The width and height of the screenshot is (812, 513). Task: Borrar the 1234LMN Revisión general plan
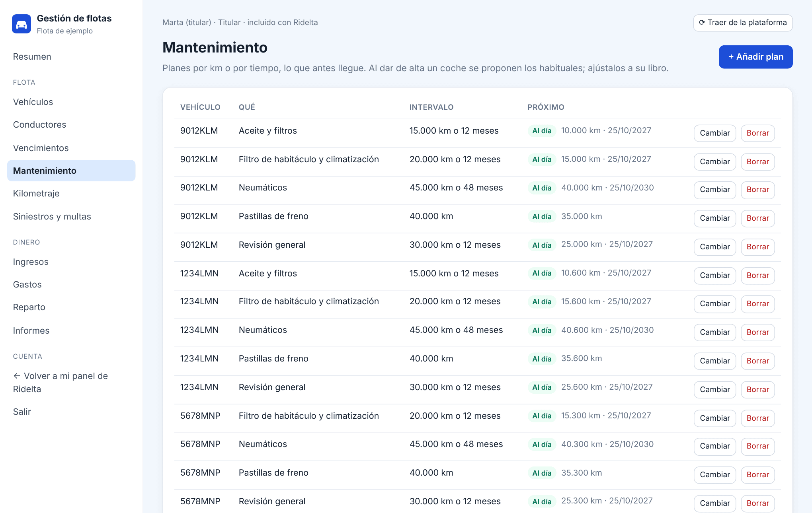point(757,390)
